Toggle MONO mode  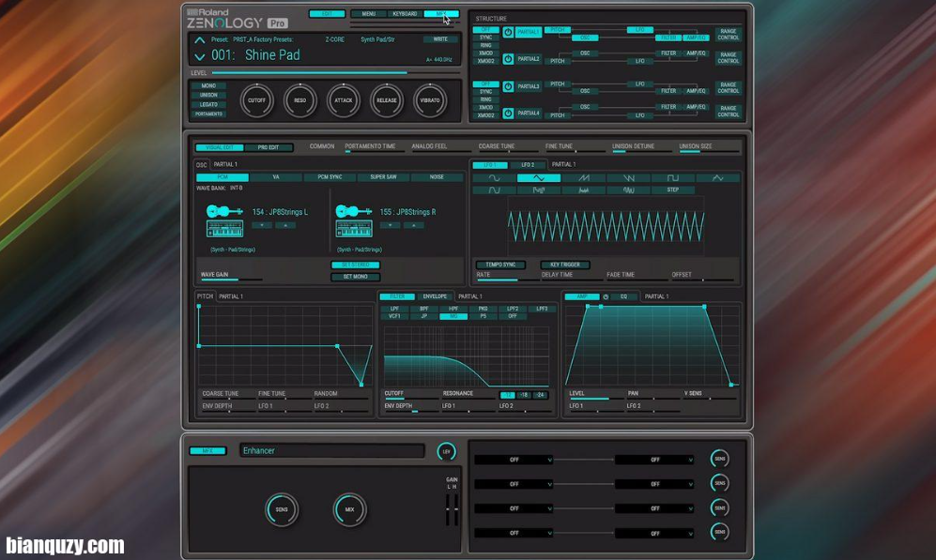point(208,85)
